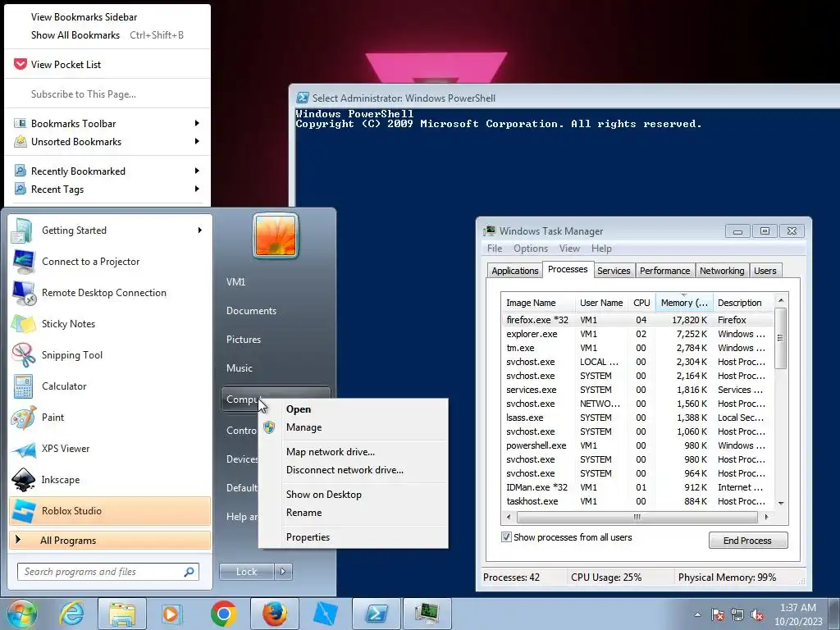Click the End Process button
840x630 pixels.
[748, 540]
